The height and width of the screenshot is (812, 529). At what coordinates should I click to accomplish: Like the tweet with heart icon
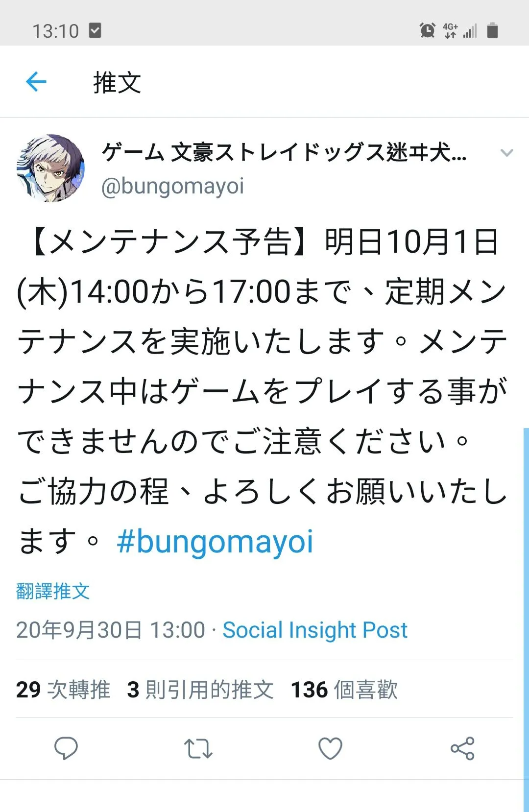pos(330,748)
